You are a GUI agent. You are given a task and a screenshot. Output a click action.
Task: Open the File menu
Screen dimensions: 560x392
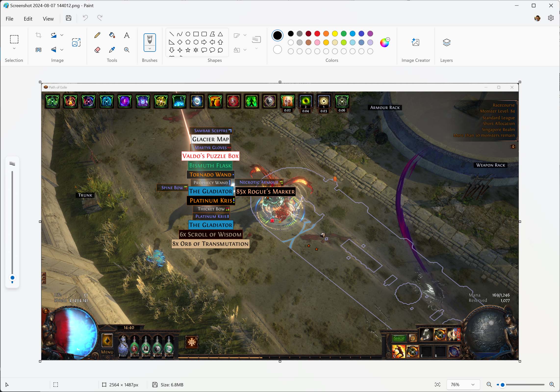[9, 19]
